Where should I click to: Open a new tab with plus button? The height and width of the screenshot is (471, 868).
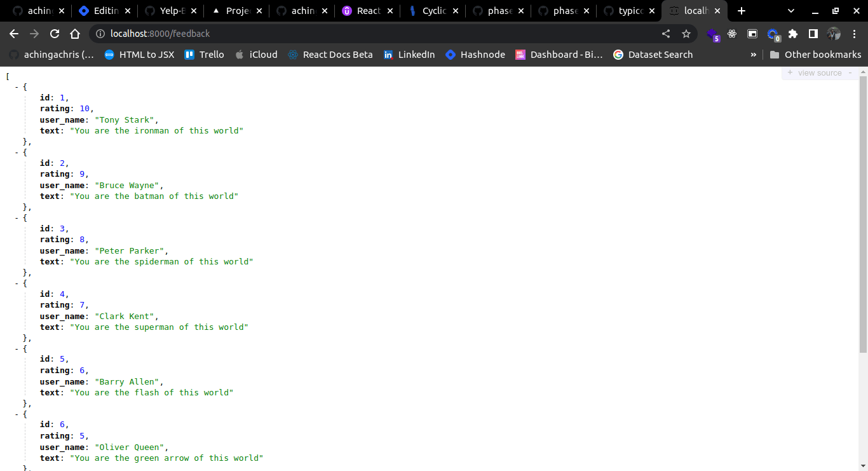pyautogui.click(x=742, y=11)
